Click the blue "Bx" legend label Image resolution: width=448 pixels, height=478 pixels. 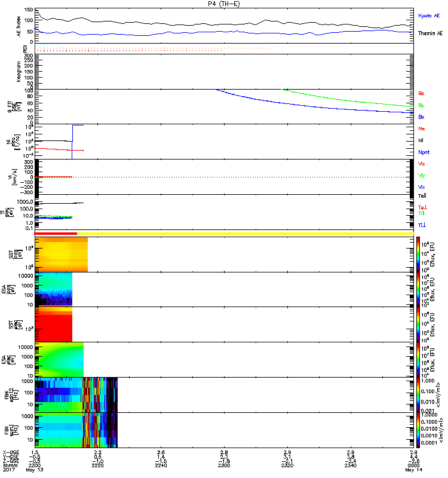click(x=421, y=117)
